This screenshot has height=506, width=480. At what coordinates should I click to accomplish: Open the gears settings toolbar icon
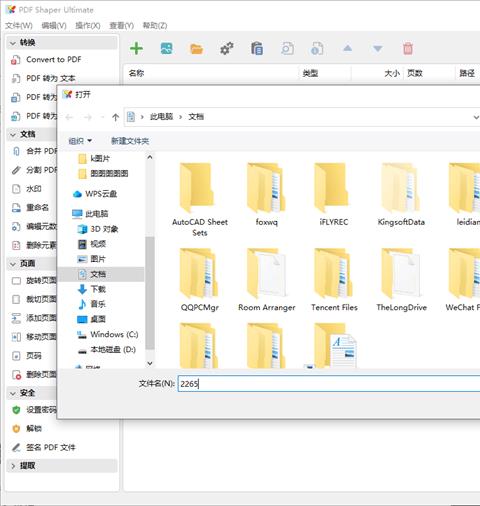tap(227, 49)
